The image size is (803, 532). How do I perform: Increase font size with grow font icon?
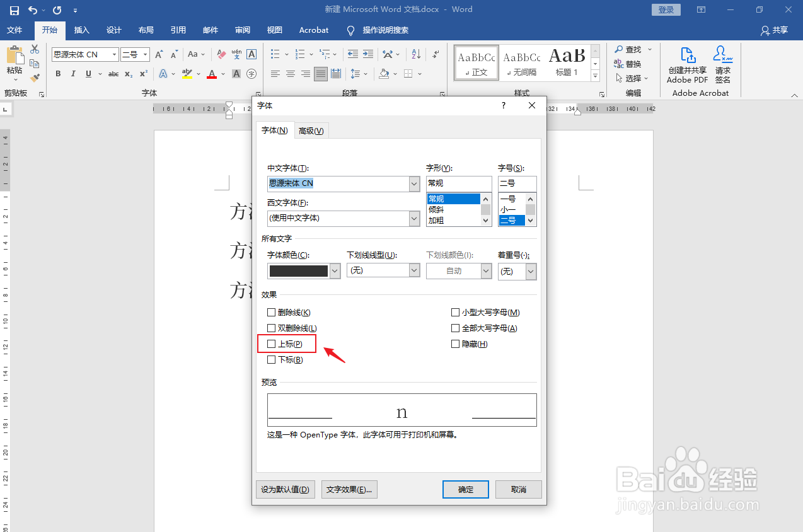coord(159,55)
